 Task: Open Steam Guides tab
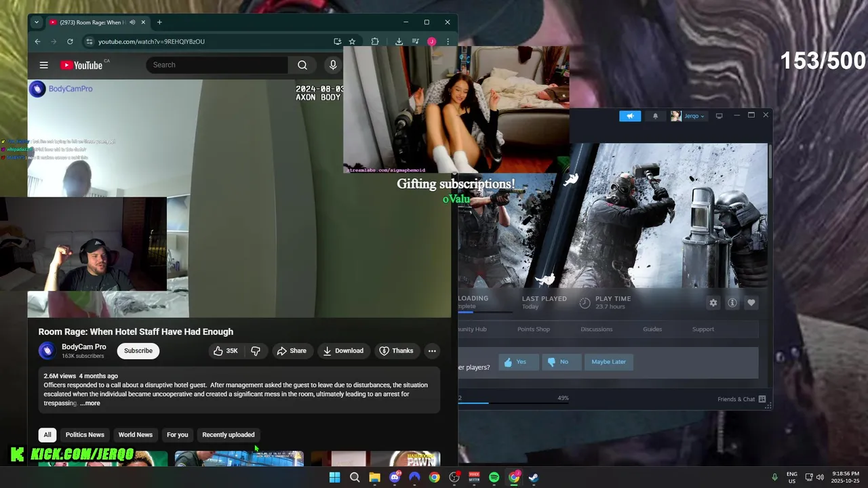tap(652, 329)
